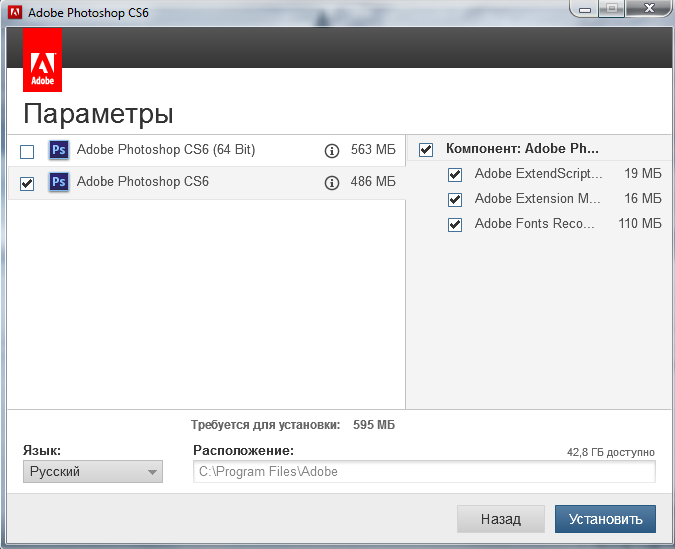Click the Photoshop CS6 (64 Bit) PS icon
Screen dimensions: 675x549
point(59,151)
